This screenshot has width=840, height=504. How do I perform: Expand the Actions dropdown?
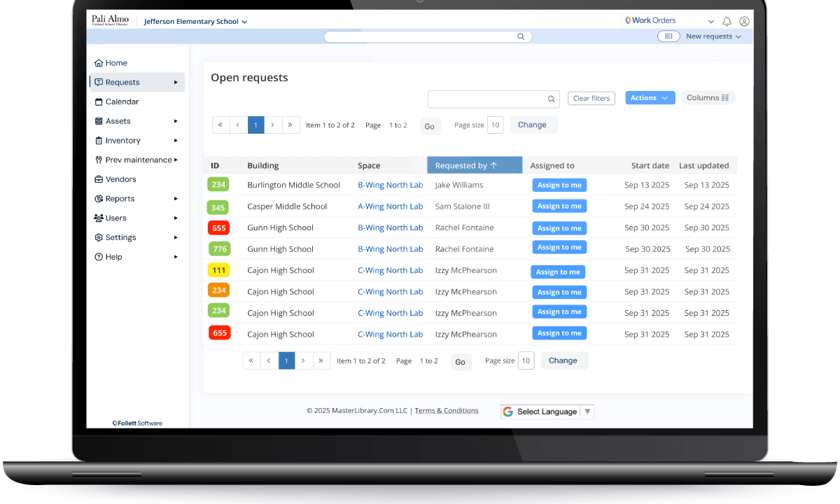click(x=650, y=98)
